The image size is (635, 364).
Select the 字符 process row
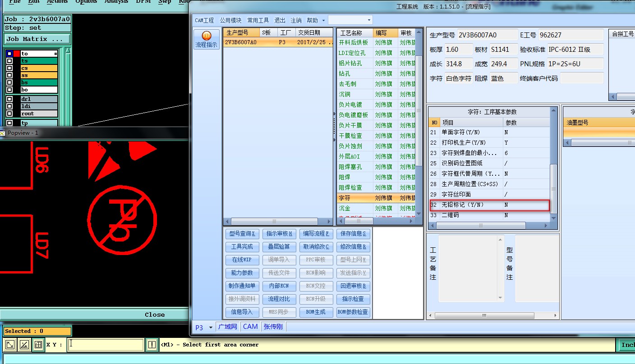(x=377, y=198)
